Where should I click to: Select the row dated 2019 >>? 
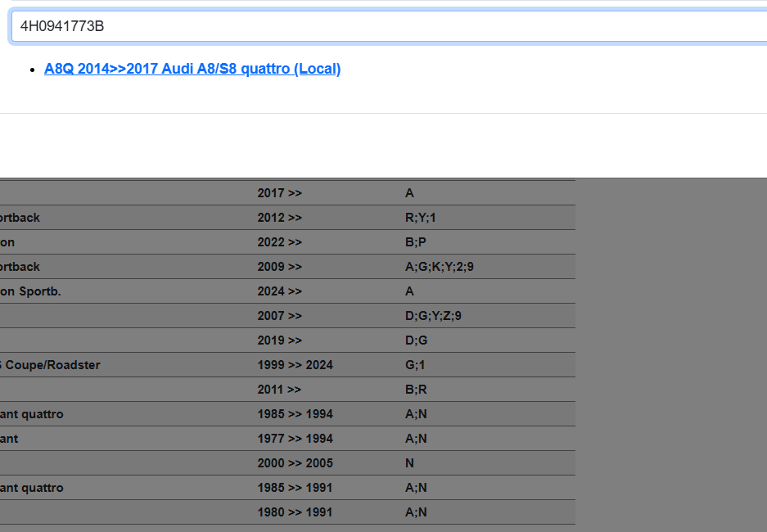click(280, 340)
